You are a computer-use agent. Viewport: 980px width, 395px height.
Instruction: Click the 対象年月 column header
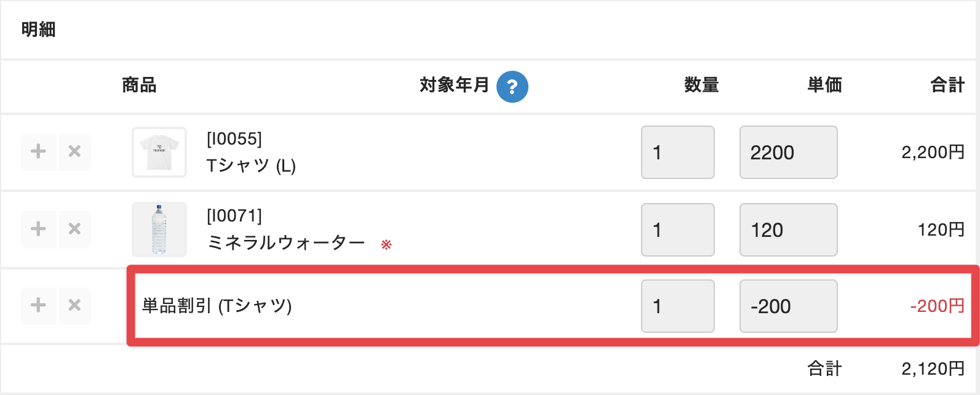pyautogui.click(x=454, y=85)
